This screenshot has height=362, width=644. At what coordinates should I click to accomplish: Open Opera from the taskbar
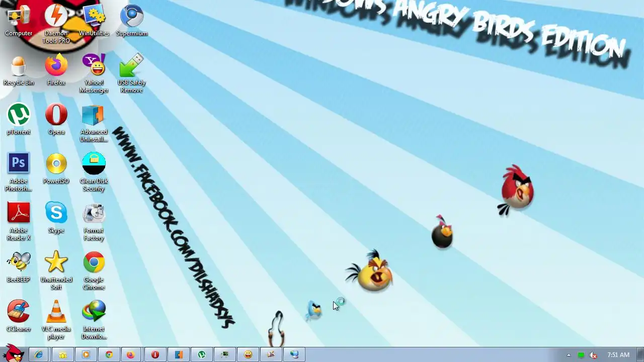(155, 354)
